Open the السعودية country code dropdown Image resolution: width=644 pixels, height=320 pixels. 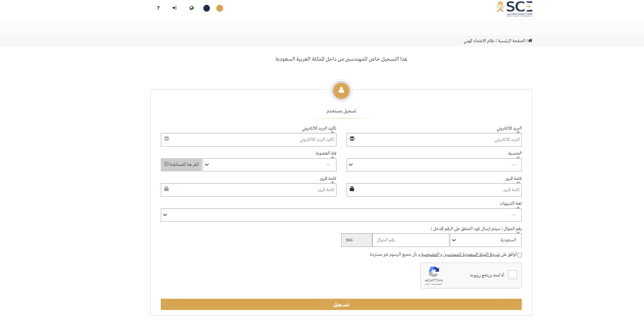(486, 240)
